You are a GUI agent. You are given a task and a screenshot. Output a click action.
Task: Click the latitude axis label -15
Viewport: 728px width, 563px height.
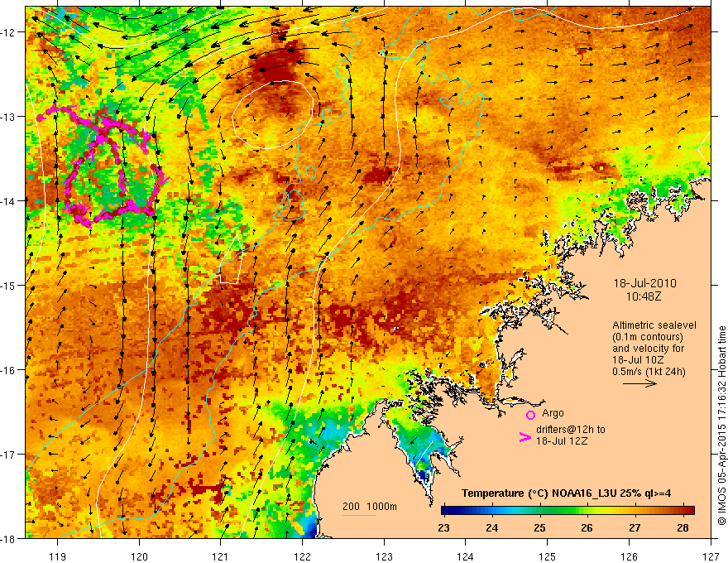[x=8, y=285]
